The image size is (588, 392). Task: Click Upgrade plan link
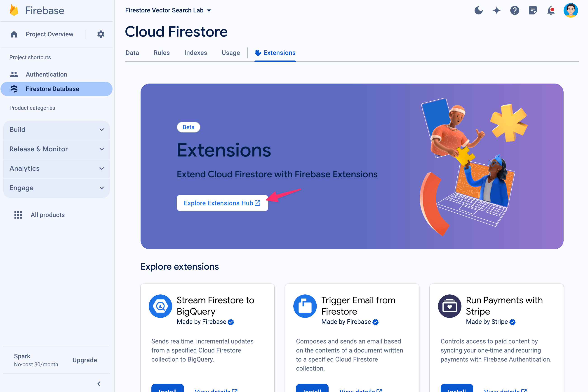(x=85, y=360)
